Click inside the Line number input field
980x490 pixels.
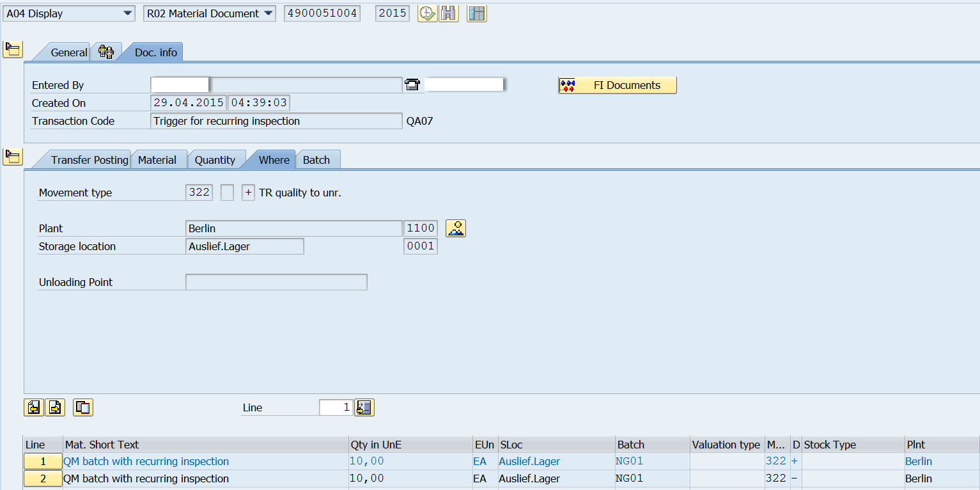[x=335, y=407]
